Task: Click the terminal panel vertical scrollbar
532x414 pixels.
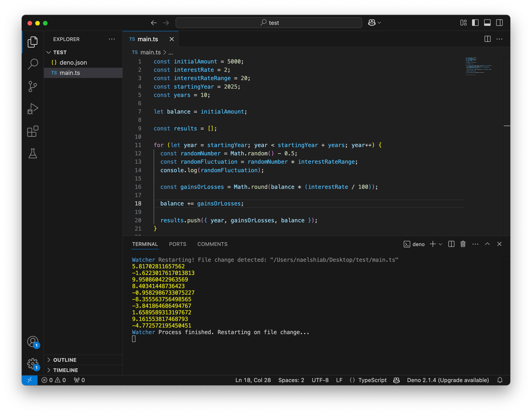Action: coord(507,315)
